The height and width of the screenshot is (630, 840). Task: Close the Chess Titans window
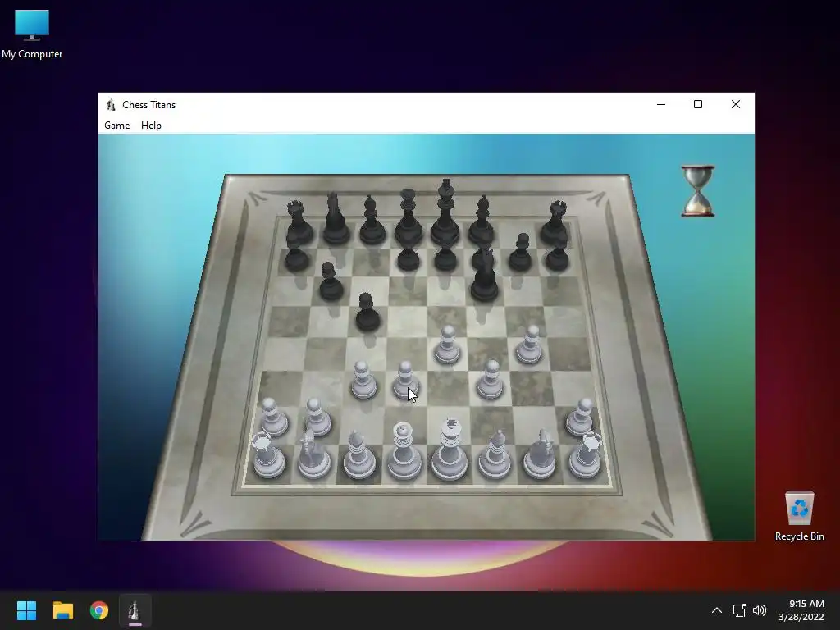point(736,104)
